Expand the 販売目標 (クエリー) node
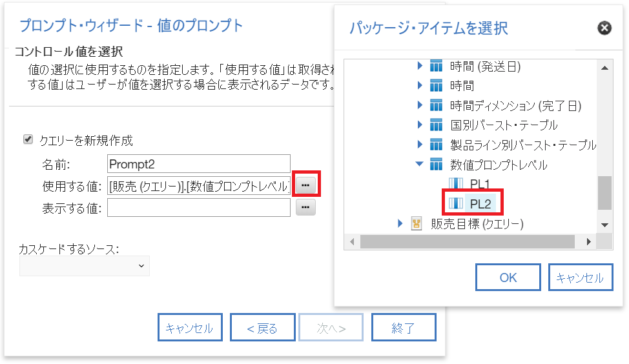The image size is (629, 364). pyautogui.click(x=400, y=223)
